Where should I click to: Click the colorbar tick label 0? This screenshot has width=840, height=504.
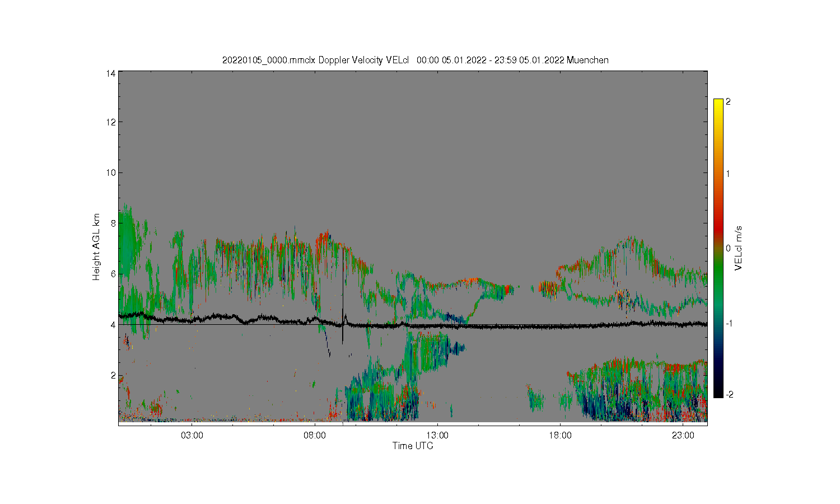728,248
